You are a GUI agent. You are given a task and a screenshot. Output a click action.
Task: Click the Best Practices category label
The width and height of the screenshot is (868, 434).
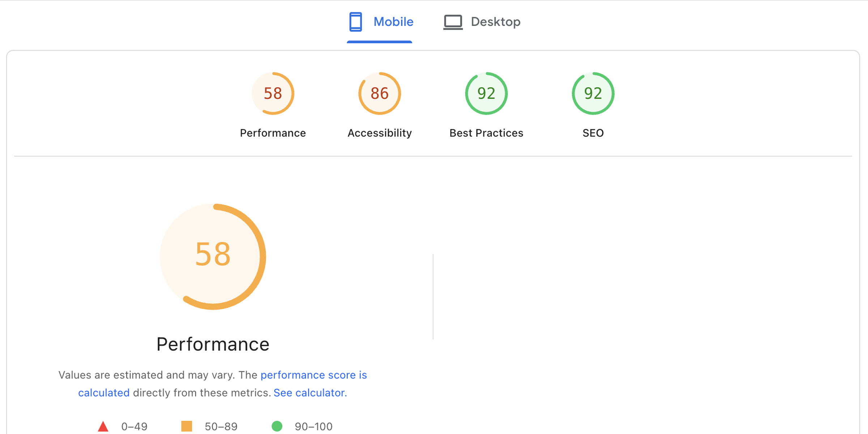click(x=486, y=133)
